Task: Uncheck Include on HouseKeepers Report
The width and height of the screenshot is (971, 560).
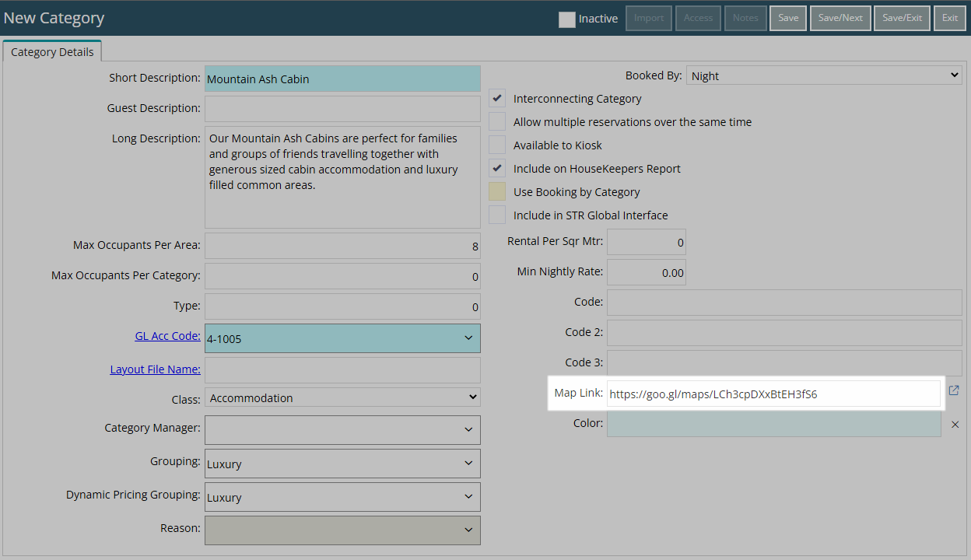Action: (x=497, y=169)
